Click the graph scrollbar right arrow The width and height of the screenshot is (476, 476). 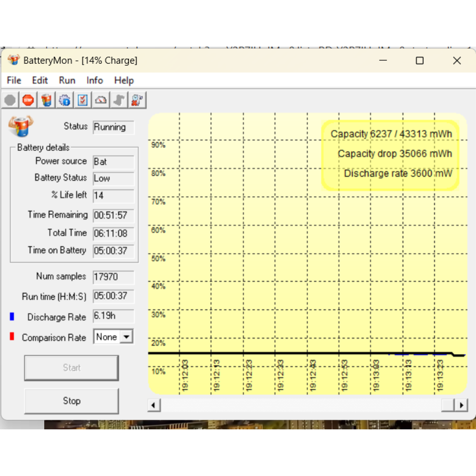(x=461, y=405)
